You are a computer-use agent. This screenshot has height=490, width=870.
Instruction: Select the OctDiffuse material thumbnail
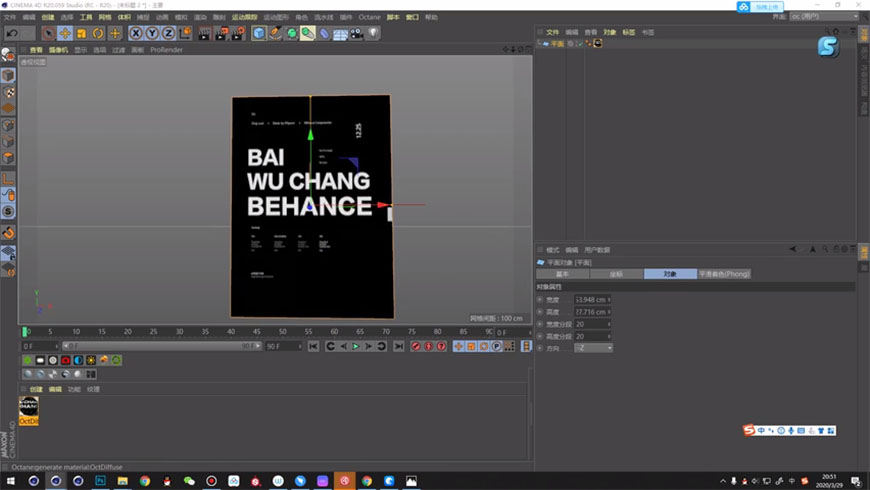[x=28, y=411]
